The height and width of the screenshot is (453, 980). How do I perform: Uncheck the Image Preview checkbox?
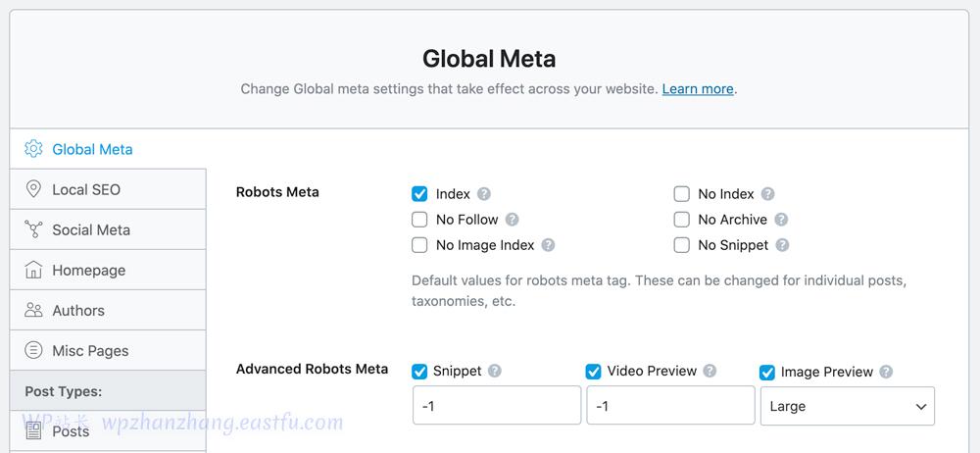(767, 373)
